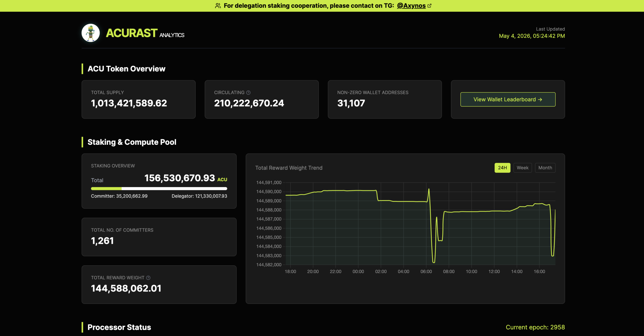The image size is (644, 336).
Task: Click the circulating value 210,222,670.24
Action: [249, 103]
